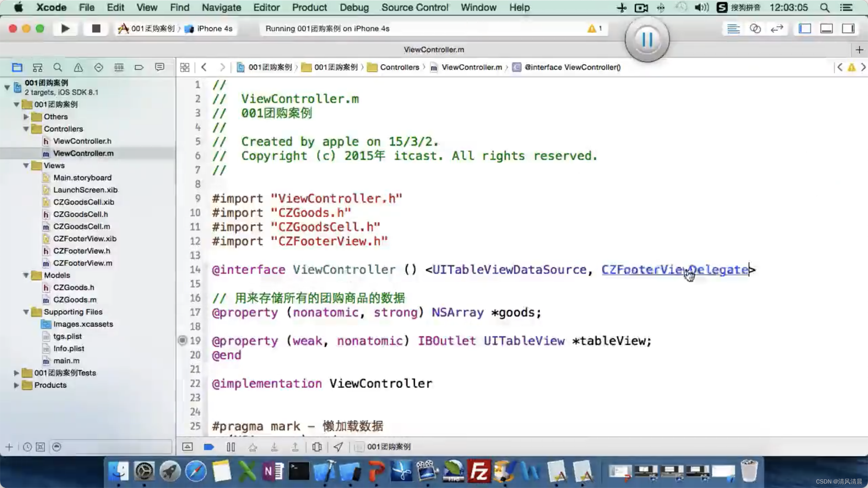Click the Stop button in the toolbar
The width and height of the screenshot is (868, 488).
(96, 29)
